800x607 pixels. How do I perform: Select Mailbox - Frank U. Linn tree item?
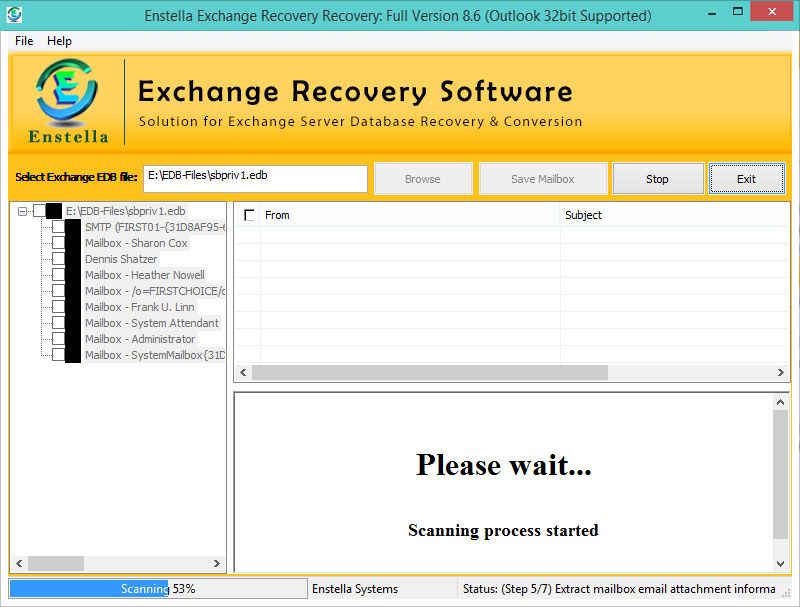click(140, 307)
